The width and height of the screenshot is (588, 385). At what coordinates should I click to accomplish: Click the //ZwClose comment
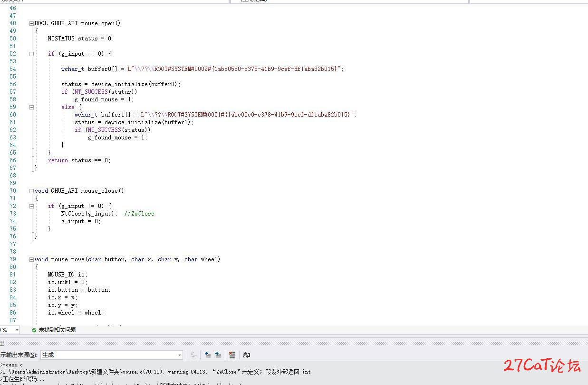pos(139,214)
